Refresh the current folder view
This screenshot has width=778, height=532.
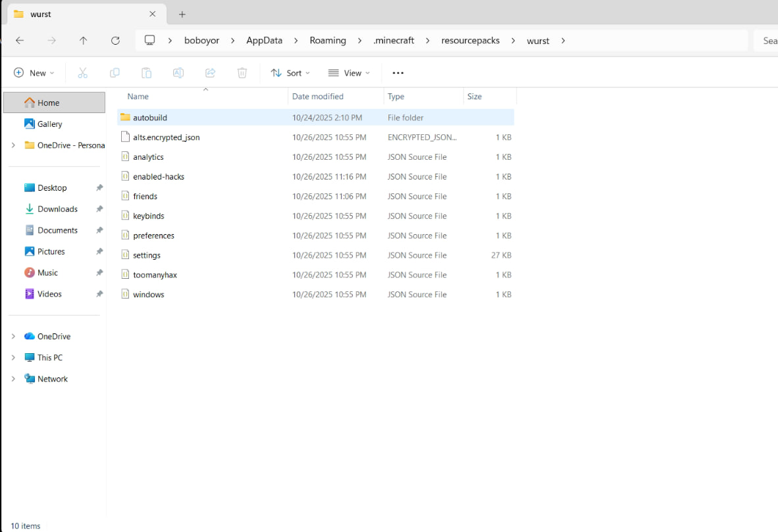(115, 41)
